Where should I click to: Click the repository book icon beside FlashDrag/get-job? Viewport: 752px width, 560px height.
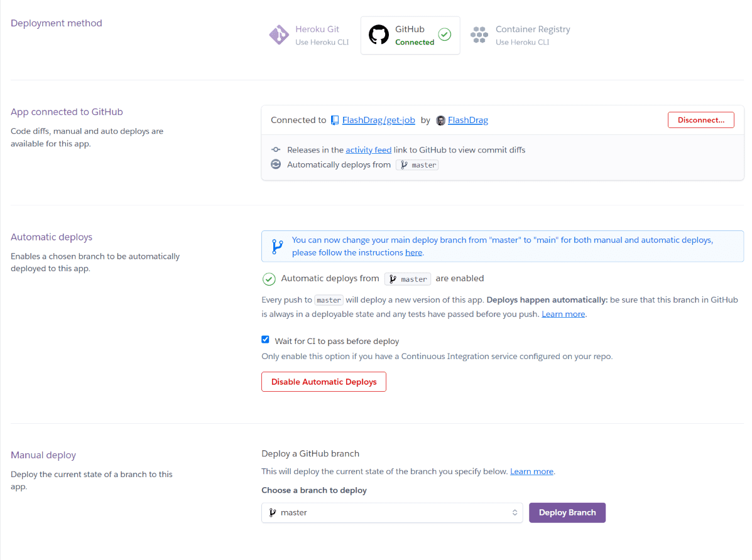point(335,121)
